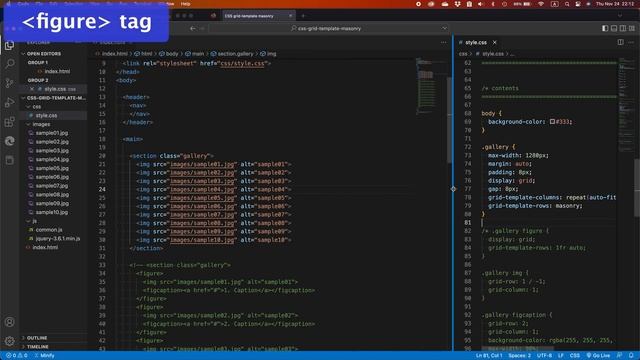Switch to the style.css editor tab
Screen dimensions: 640x360
[476, 42]
